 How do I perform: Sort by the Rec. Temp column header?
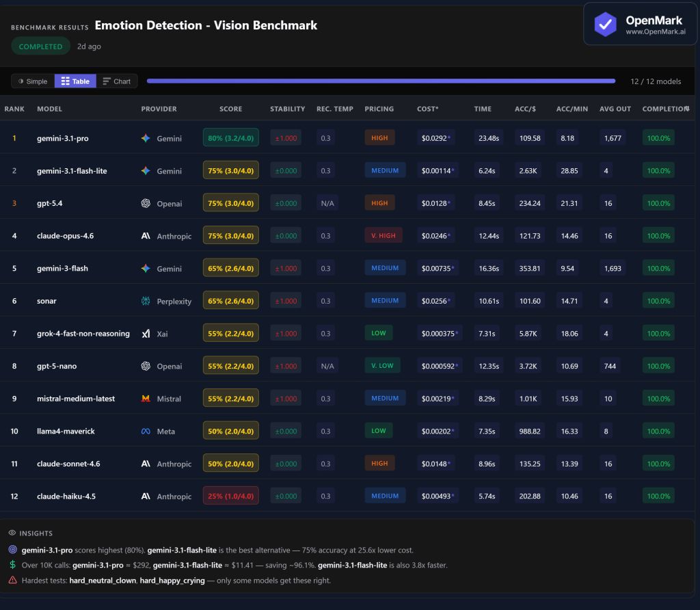point(335,109)
